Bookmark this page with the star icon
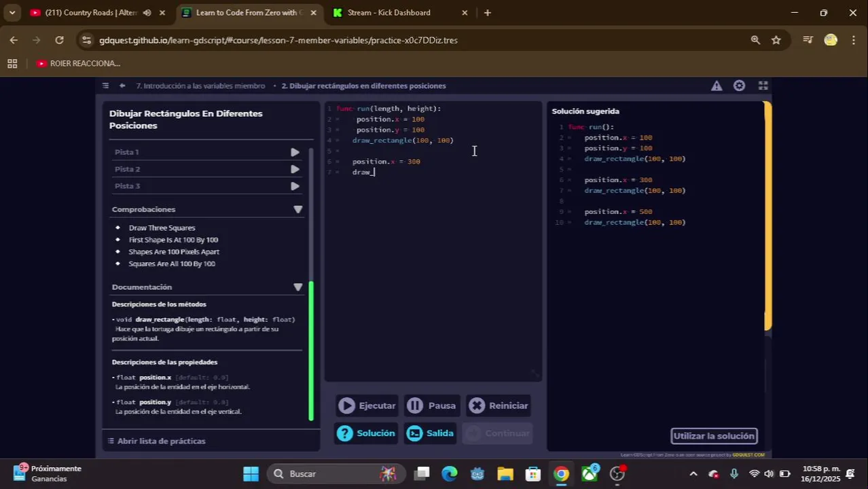Screen dimensions: 868x489 coord(776,40)
